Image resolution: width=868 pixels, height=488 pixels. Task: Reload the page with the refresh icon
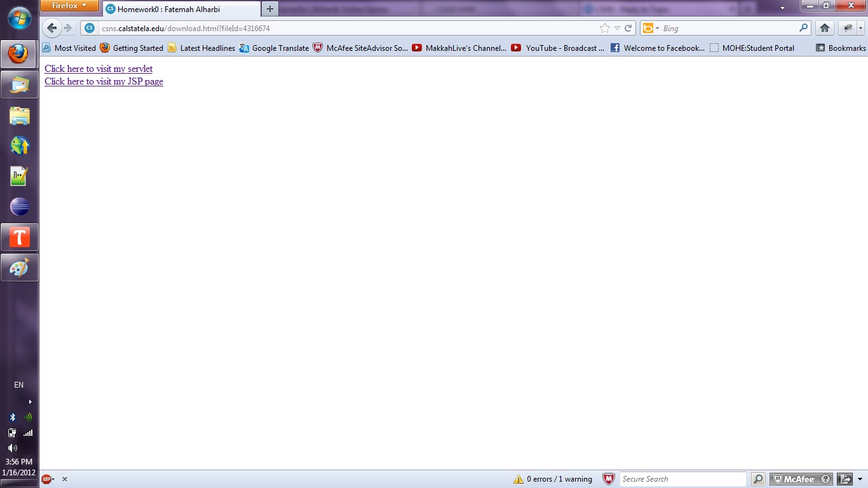coord(628,28)
